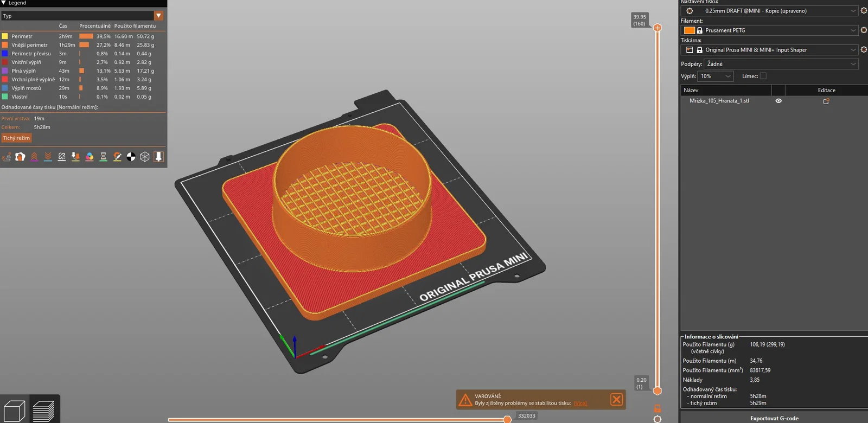Screen dimensions: 868x423
Task: Click the 34,76 filament length value
Action: tap(756, 361)
